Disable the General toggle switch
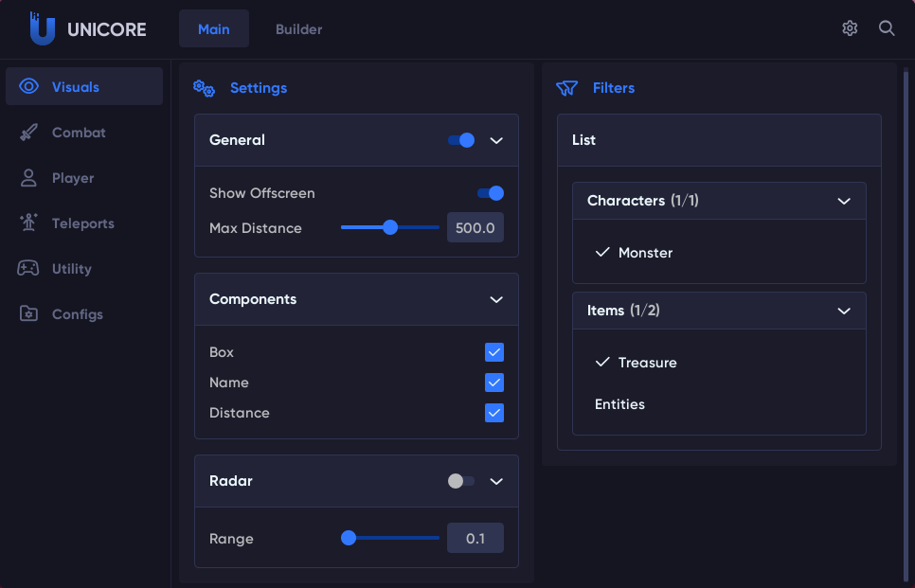Screen dimensions: 915x588 pyautogui.click(x=461, y=140)
